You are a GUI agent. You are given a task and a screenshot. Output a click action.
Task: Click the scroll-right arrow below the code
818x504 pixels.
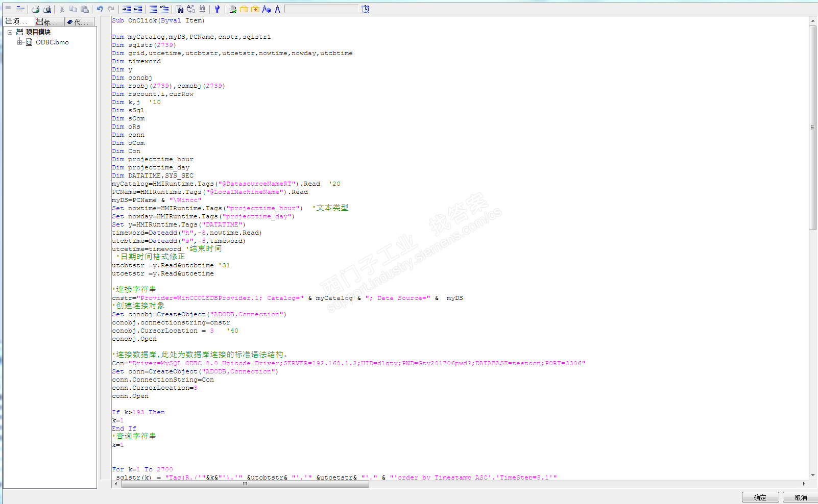(804, 484)
